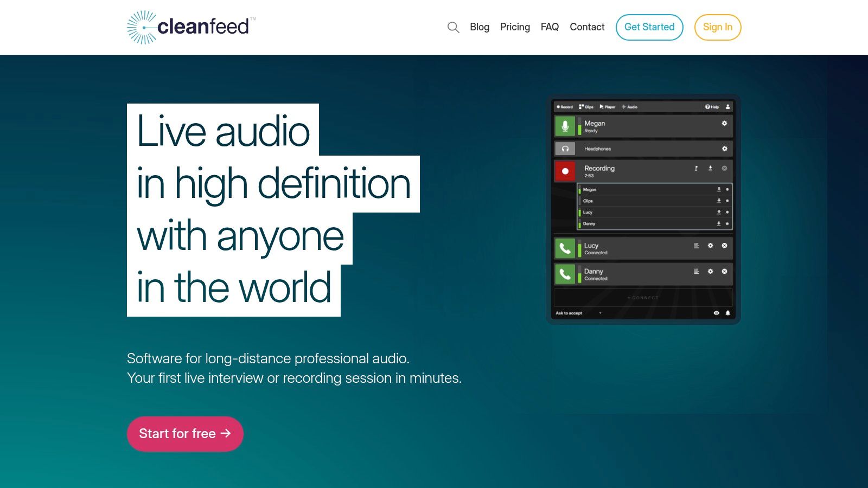Open Megan's channel settings gear
The height and width of the screenshot is (488, 868).
point(724,124)
